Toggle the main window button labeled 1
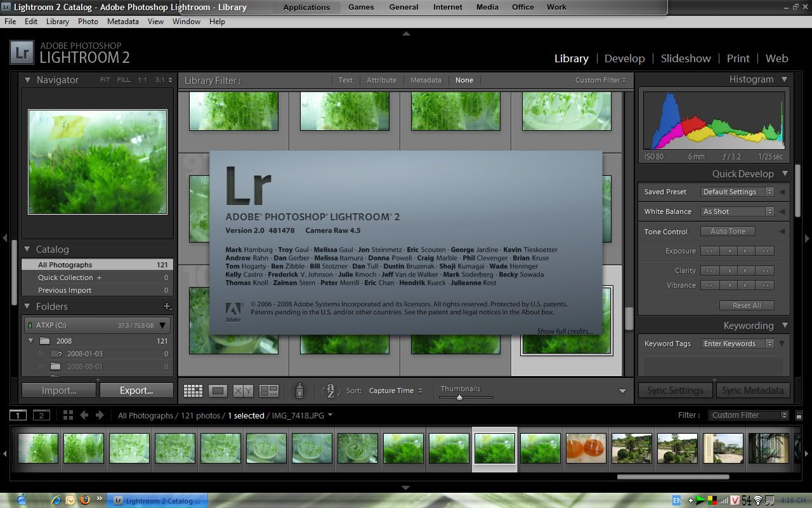 tap(18, 415)
